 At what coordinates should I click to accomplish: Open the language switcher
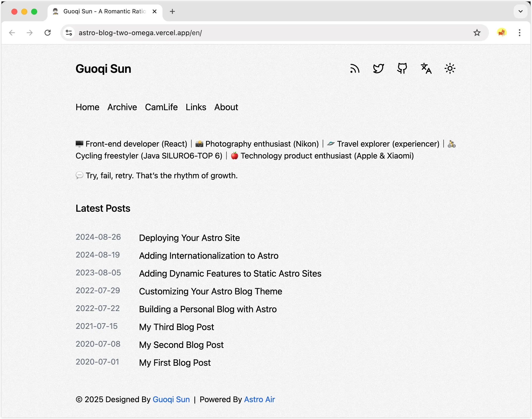pyautogui.click(x=426, y=69)
